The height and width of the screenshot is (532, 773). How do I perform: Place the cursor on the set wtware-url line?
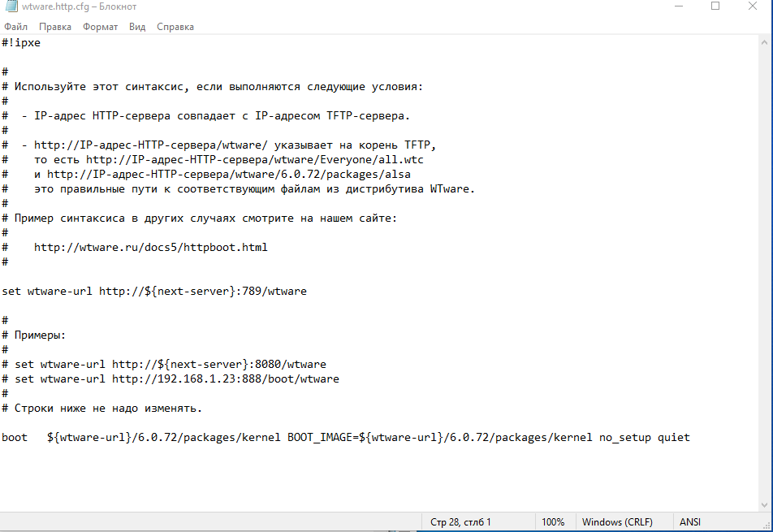tap(156, 291)
